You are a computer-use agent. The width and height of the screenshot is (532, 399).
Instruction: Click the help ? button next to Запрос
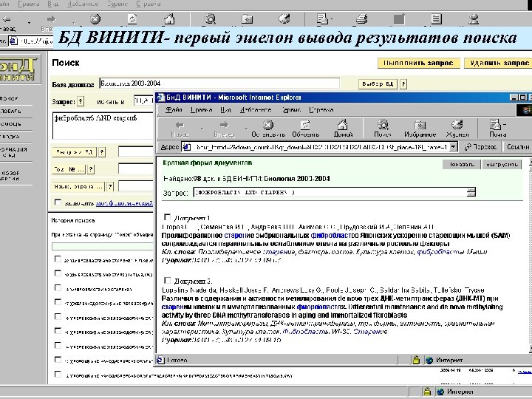tap(81, 101)
